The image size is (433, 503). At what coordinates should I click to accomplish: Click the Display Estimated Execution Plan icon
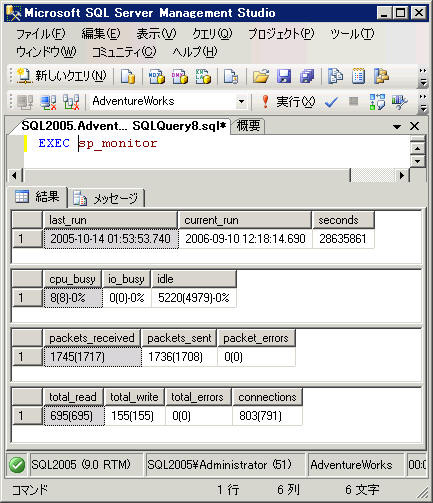click(377, 102)
